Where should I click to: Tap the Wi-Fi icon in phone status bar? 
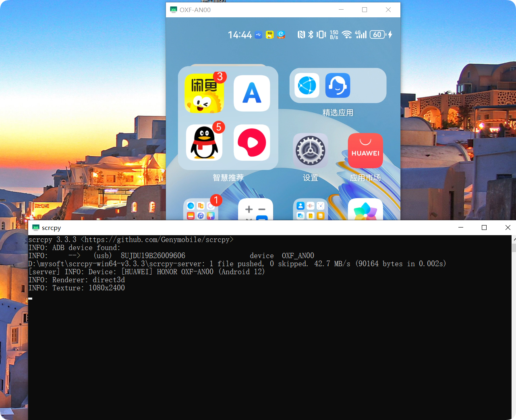coord(346,35)
